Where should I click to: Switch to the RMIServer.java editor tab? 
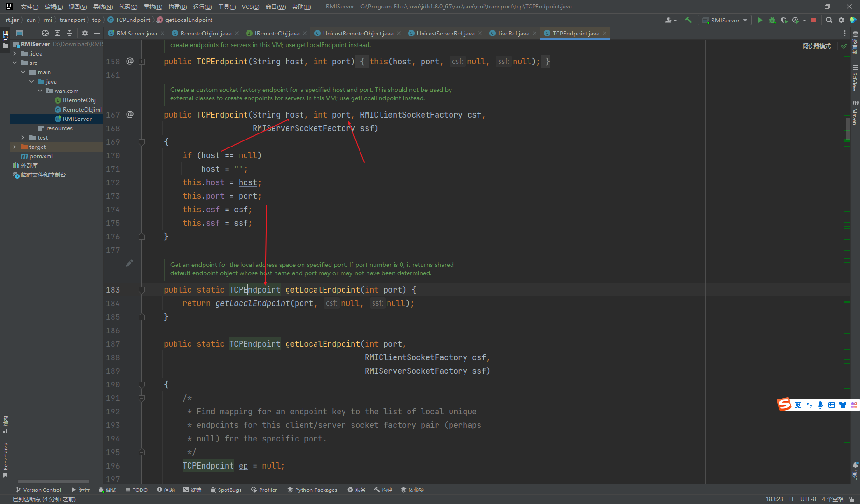[x=136, y=33]
